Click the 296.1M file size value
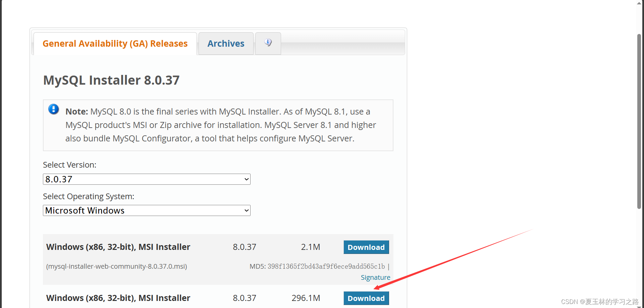This screenshot has height=308, width=644. tap(306, 298)
